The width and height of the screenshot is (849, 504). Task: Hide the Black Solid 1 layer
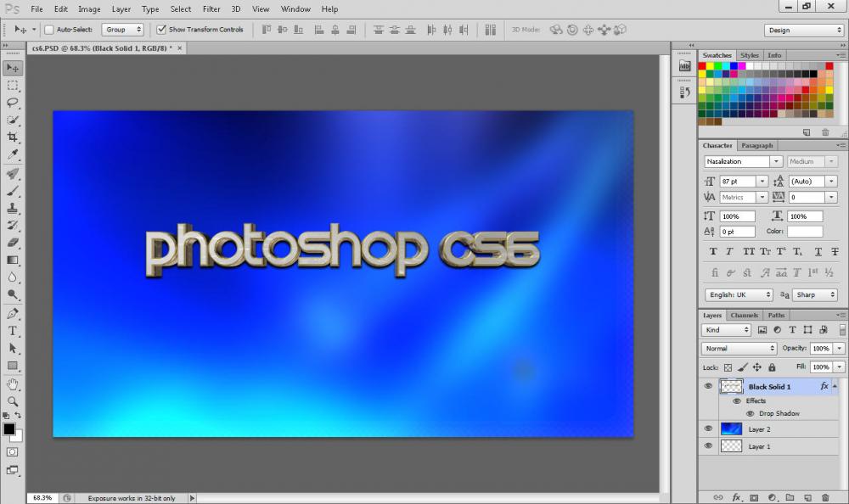(708, 386)
